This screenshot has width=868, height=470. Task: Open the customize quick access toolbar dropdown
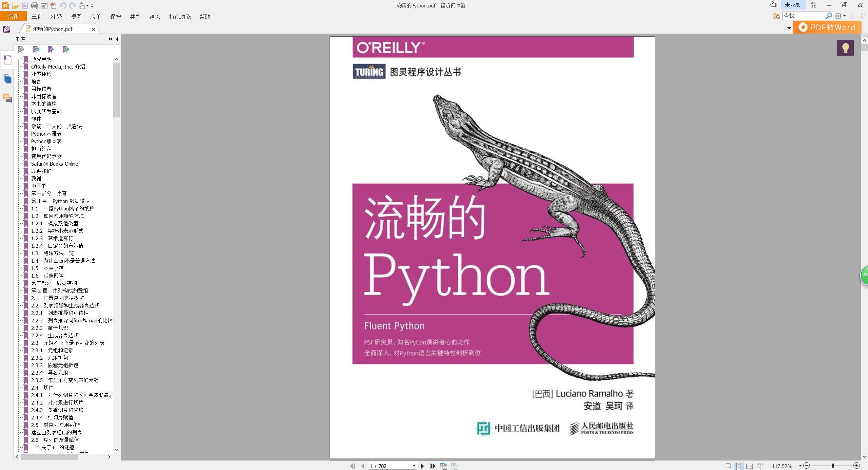[x=92, y=6]
